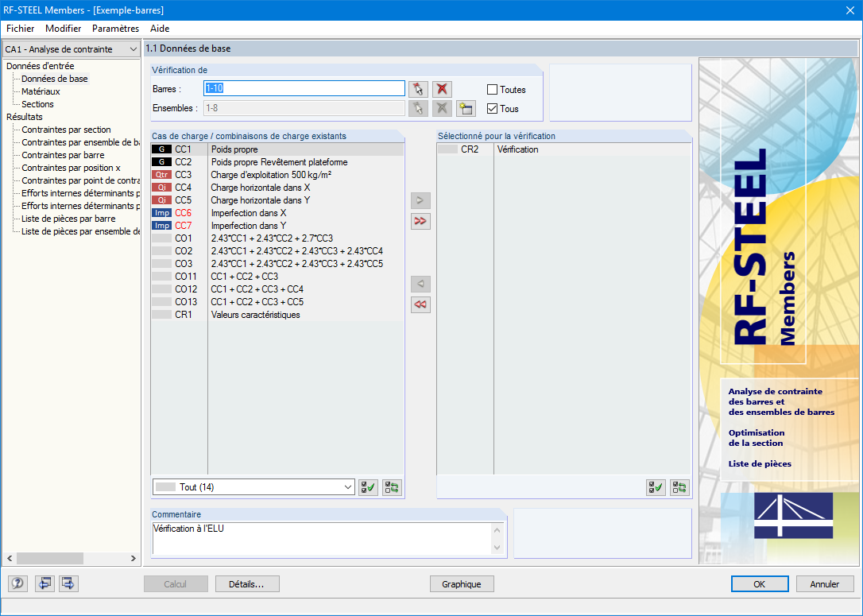Open the help question mark icon

click(x=17, y=583)
